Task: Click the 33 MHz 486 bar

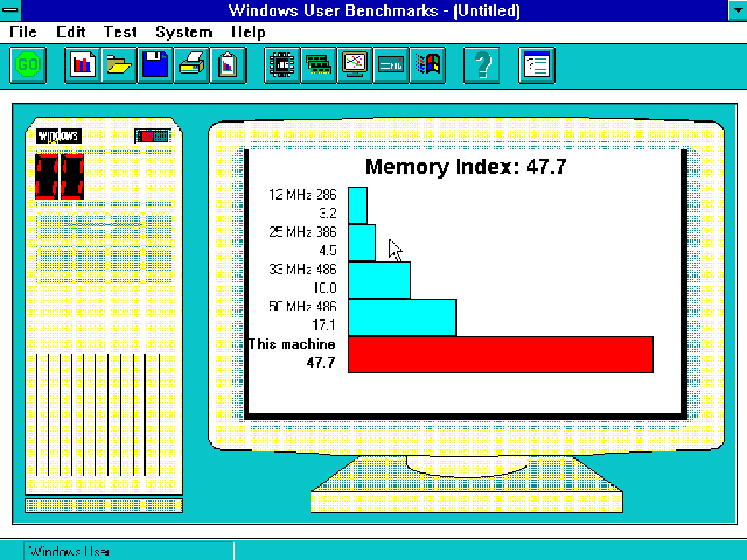Action: pyautogui.click(x=379, y=280)
